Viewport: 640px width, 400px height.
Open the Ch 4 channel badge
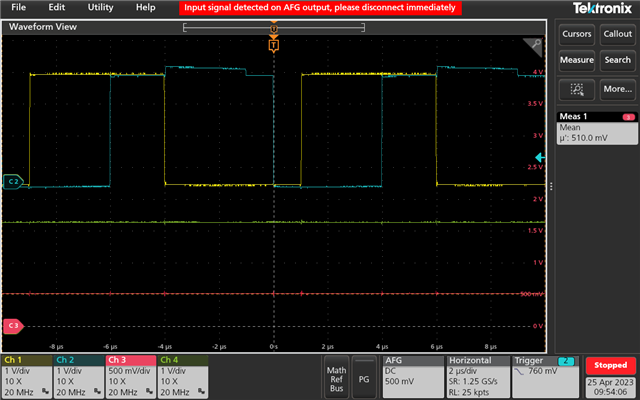point(183,376)
